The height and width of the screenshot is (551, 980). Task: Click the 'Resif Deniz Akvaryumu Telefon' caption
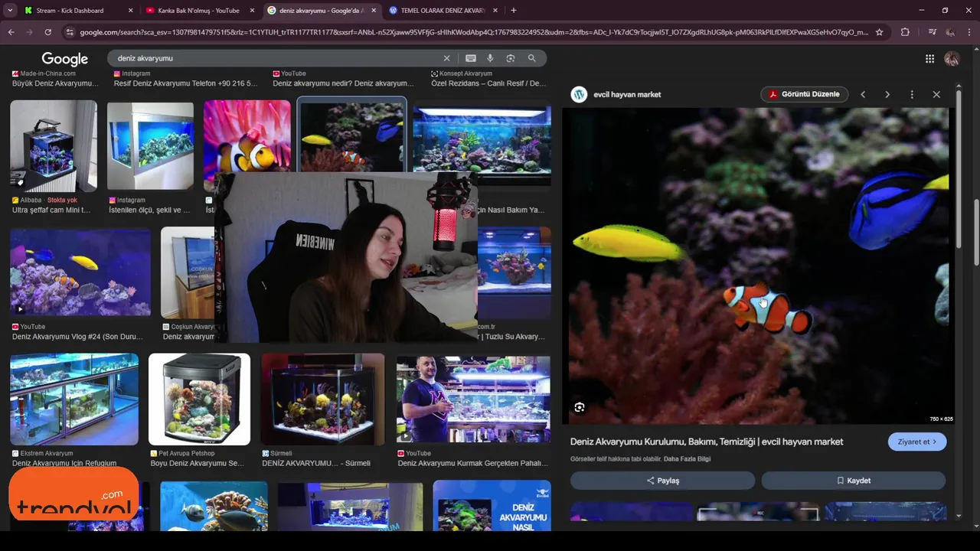click(185, 83)
